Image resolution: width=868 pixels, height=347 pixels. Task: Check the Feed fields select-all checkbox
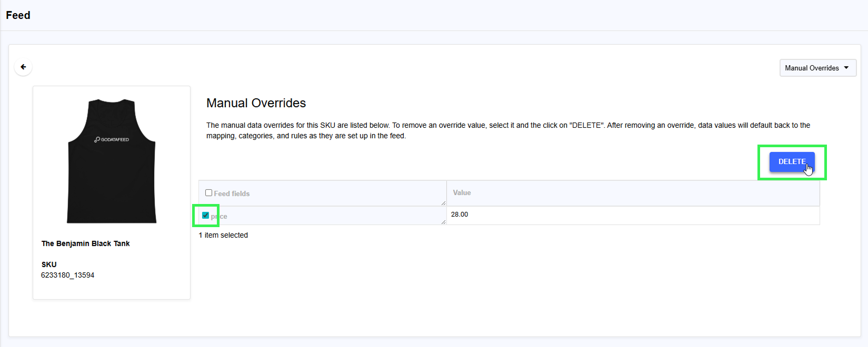209,193
